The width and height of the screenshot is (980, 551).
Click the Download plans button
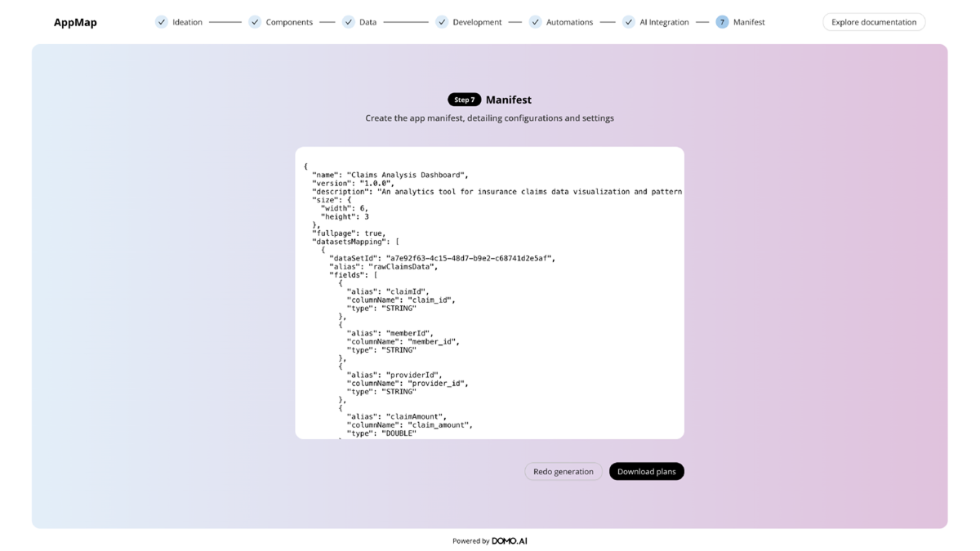[x=646, y=471]
